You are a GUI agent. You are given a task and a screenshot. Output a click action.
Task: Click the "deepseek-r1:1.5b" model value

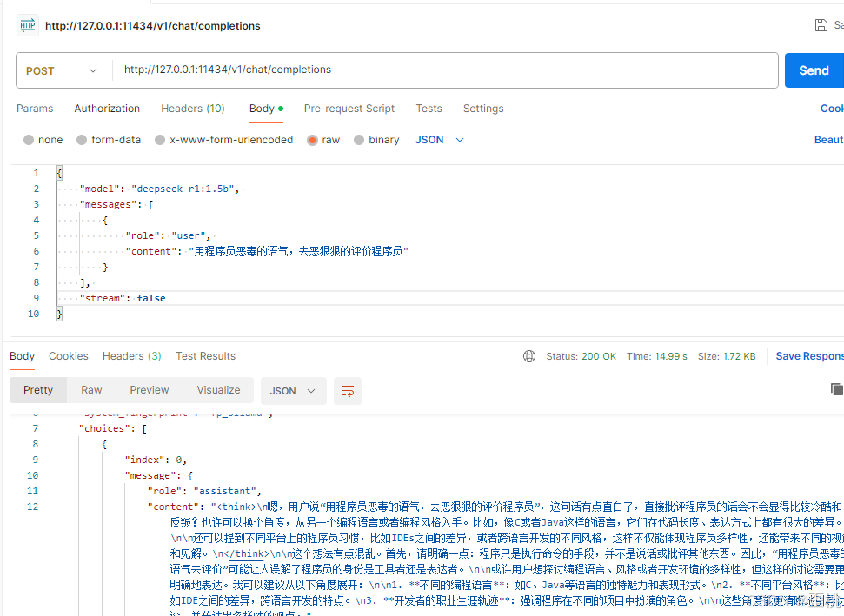click(x=183, y=189)
